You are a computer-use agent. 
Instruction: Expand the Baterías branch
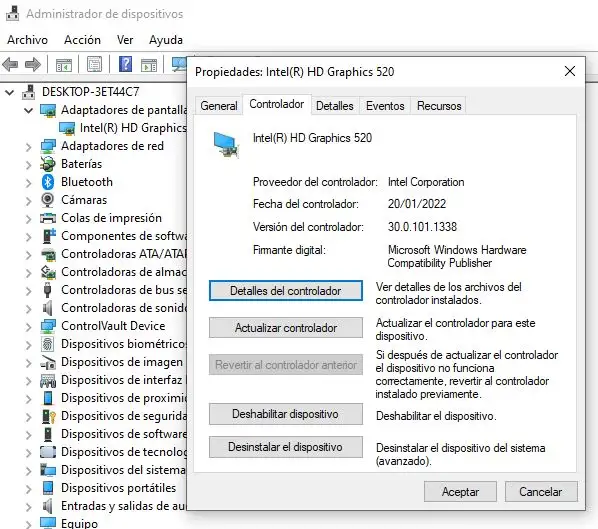29,164
